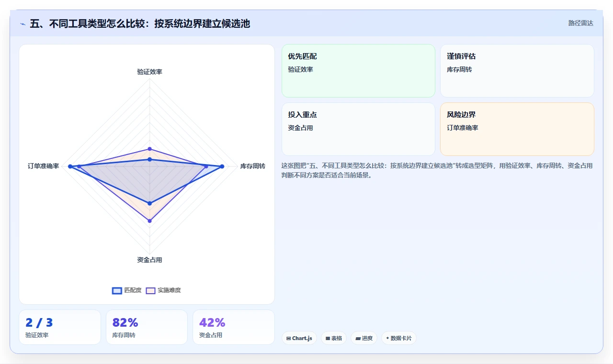This screenshot has width=613, height=364.
Task: Open the 投入重点 card
Action: click(358, 129)
